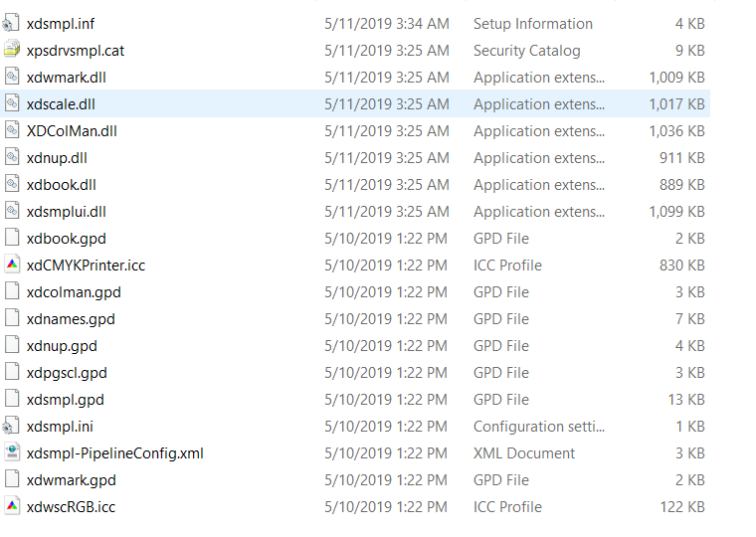Screen dimensions: 756x537
Task: Select the file named xdsmpl.inf
Action: (x=61, y=24)
